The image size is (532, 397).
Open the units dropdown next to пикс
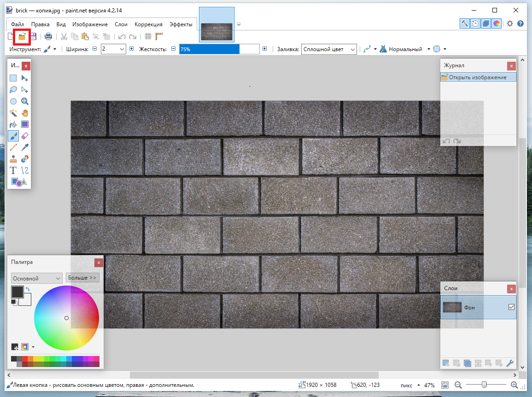[419, 385]
